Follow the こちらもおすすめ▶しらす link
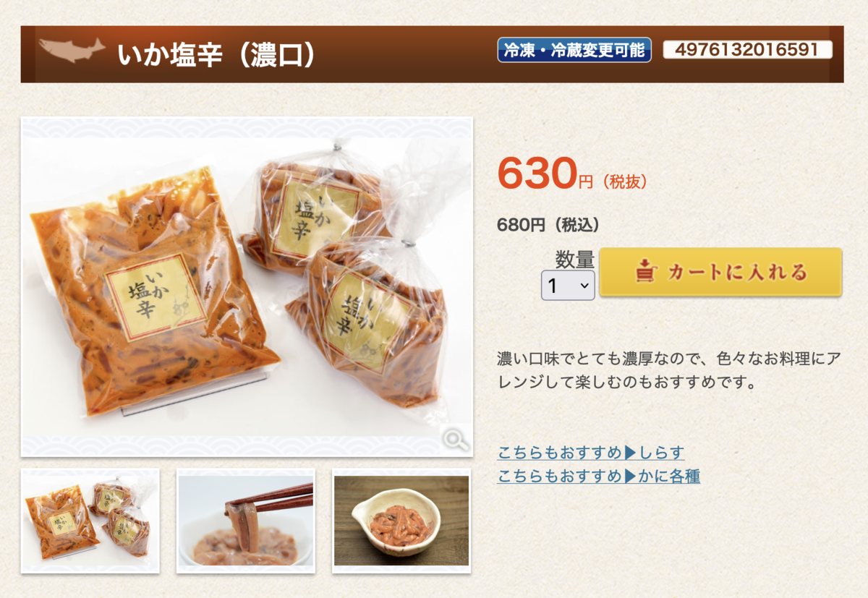The image size is (868, 598). coord(591,453)
